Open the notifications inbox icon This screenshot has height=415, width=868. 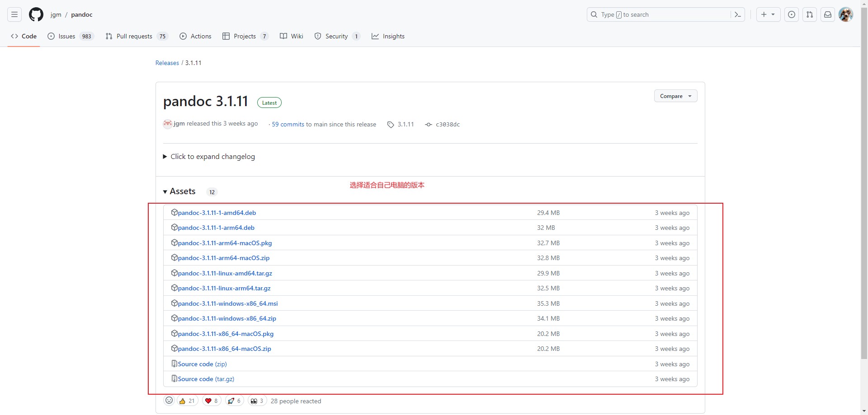pyautogui.click(x=827, y=14)
